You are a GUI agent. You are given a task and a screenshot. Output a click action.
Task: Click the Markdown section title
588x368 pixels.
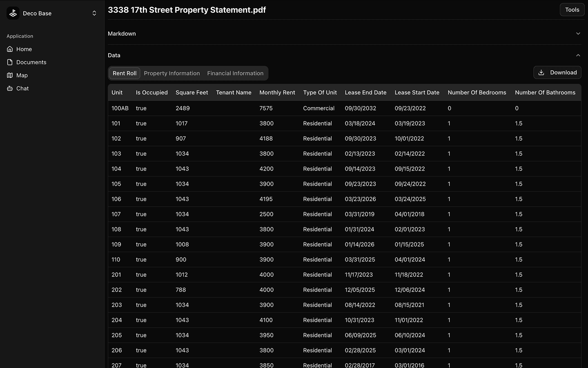click(x=122, y=34)
